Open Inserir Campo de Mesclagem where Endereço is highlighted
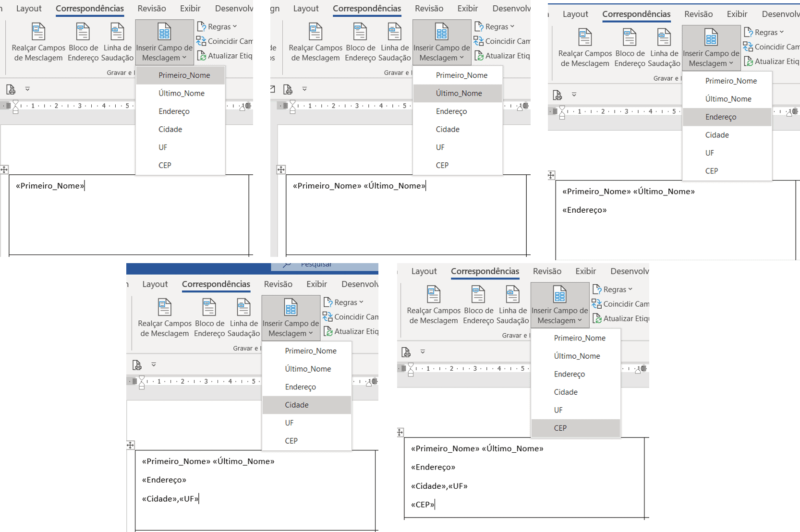Image resolution: width=800 pixels, height=532 pixels. 711,48
